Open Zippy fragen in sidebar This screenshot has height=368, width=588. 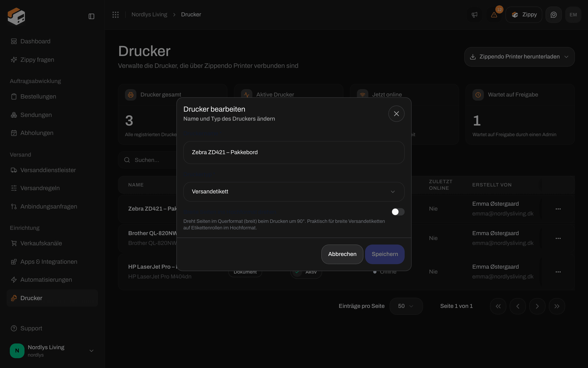52,60
